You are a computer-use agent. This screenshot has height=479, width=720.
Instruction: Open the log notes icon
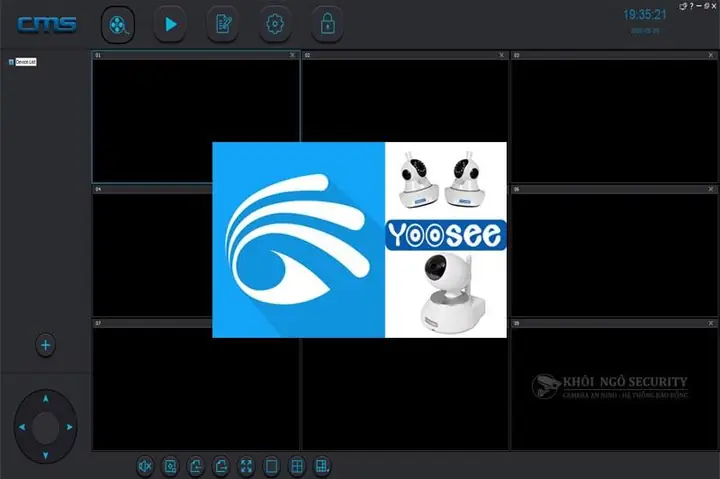click(x=223, y=24)
